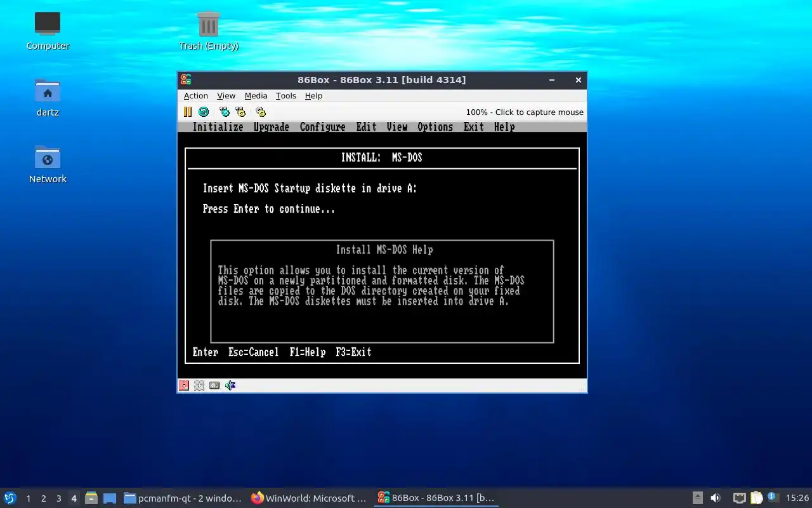Switch to WinWorld Firefox taskbar window
The height and width of the screenshot is (508, 812).
point(309,498)
